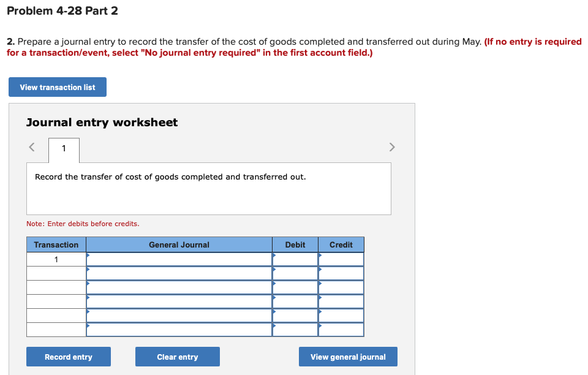The image size is (588, 375).
Task: Click the Debit column header
Action: 295,244
